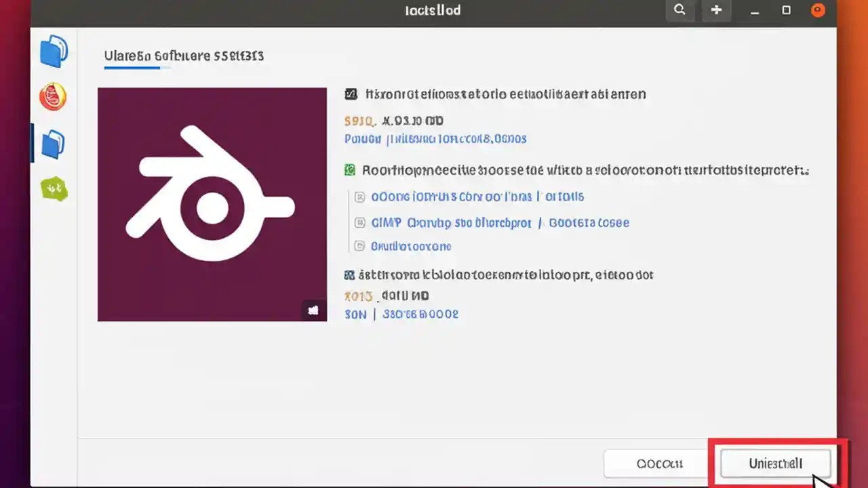Toggle the first list item's circular bullet icon
Screen dimensions: 868x488
359,197
